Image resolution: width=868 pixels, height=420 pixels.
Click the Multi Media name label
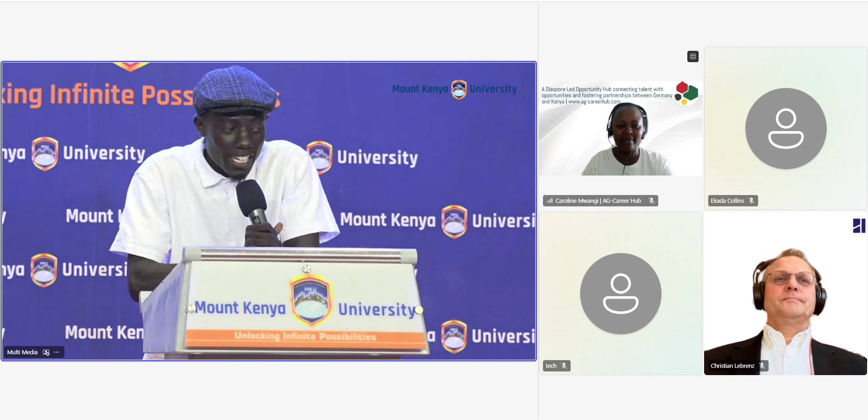[x=22, y=352]
